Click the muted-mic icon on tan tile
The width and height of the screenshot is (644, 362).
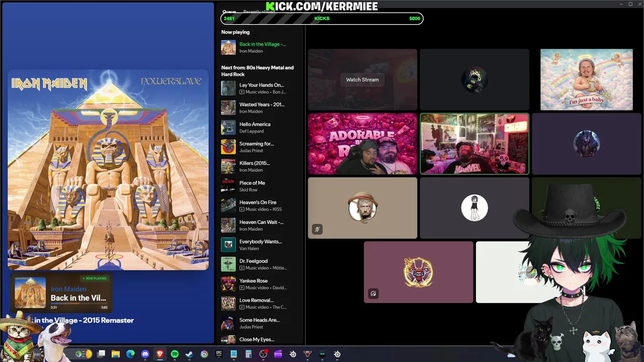317,229
